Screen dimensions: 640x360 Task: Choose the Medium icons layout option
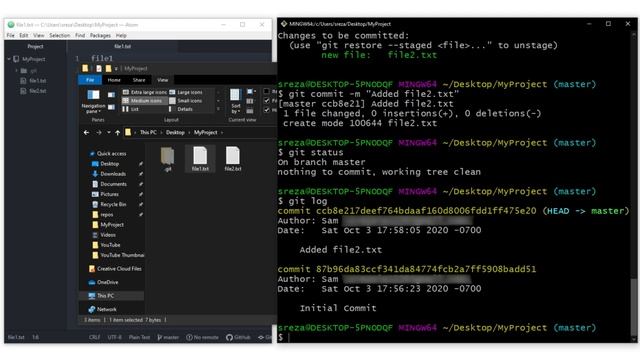click(x=144, y=100)
